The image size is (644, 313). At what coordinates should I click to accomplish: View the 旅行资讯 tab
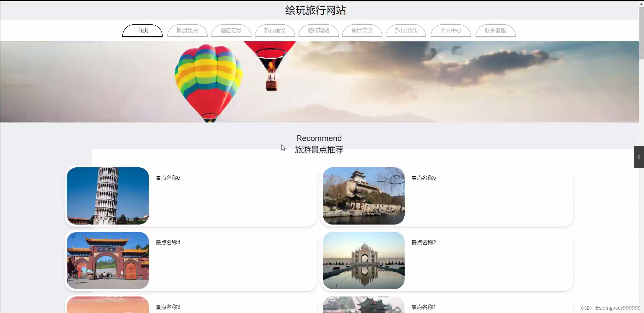[x=406, y=30]
